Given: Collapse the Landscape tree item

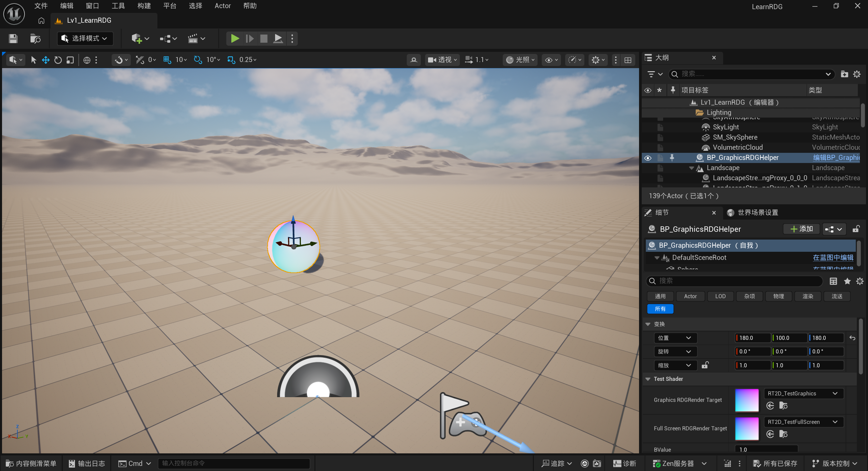Looking at the screenshot, I should click(x=692, y=168).
